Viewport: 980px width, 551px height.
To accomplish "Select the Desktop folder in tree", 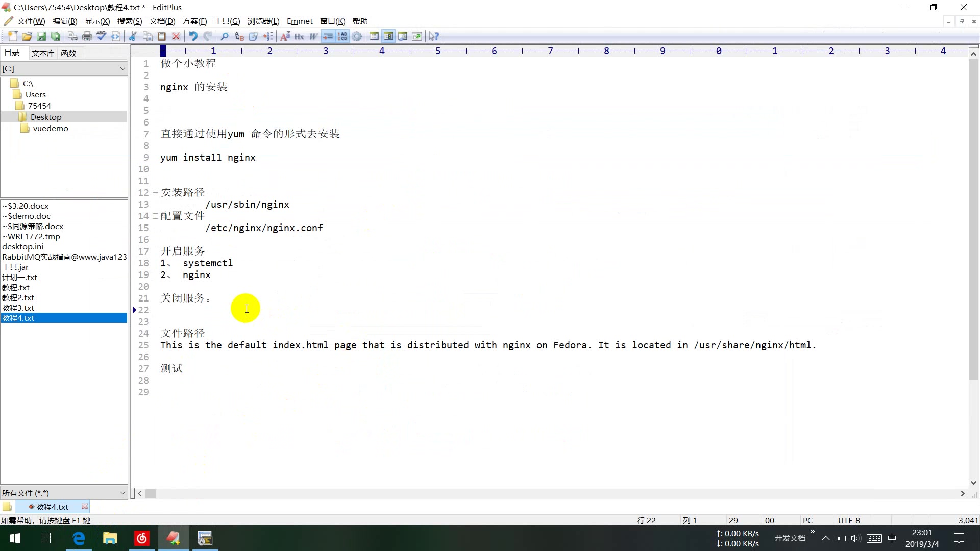I will tap(45, 117).
